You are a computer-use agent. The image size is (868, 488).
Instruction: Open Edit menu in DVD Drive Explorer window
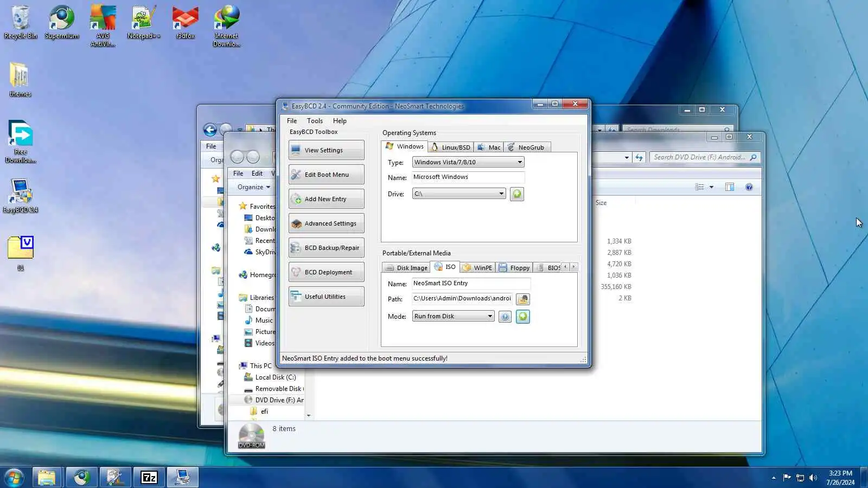257,174
